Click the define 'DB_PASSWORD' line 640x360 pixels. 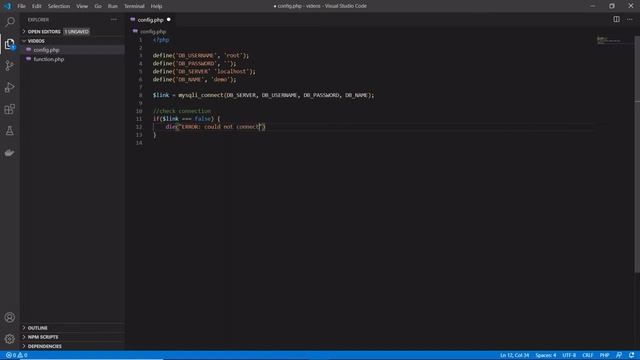click(x=194, y=64)
